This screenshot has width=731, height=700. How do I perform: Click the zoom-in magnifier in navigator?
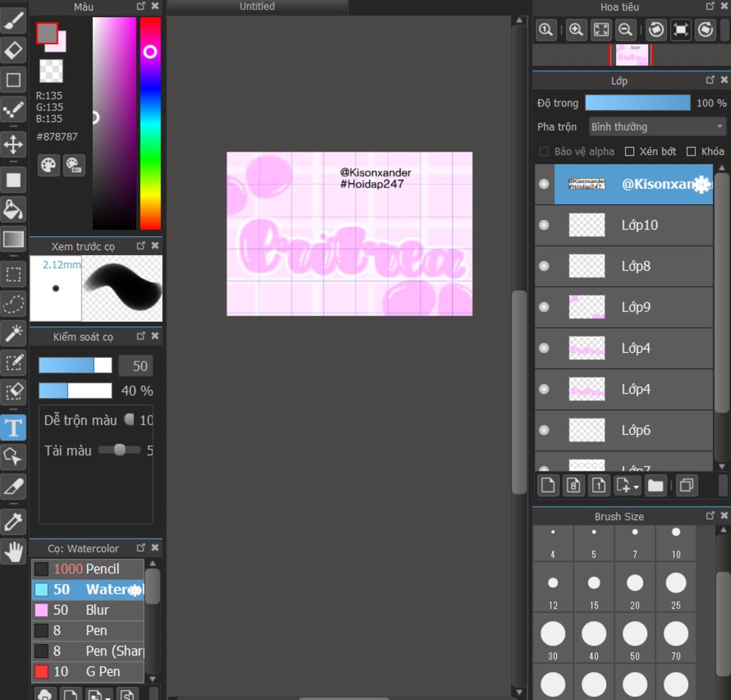(576, 30)
